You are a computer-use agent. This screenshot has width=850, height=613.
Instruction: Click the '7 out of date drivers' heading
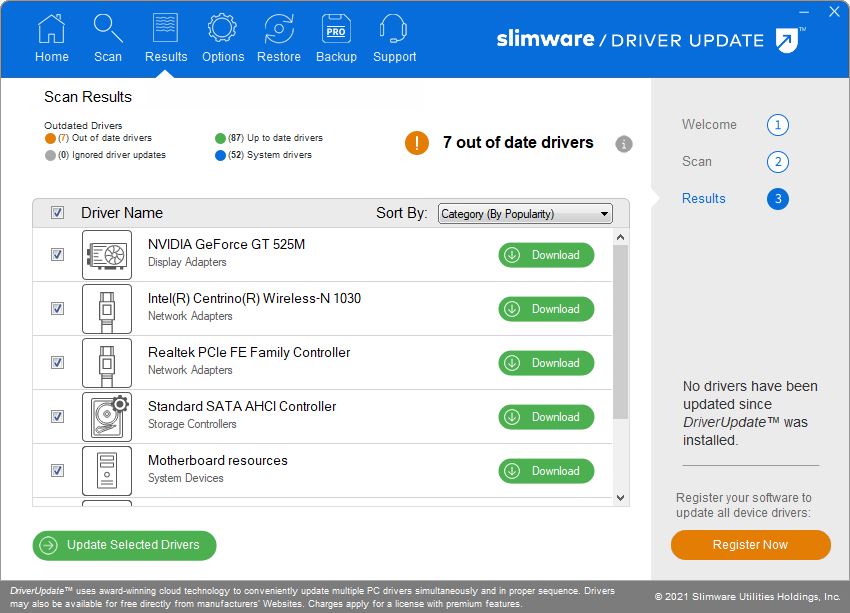(518, 143)
